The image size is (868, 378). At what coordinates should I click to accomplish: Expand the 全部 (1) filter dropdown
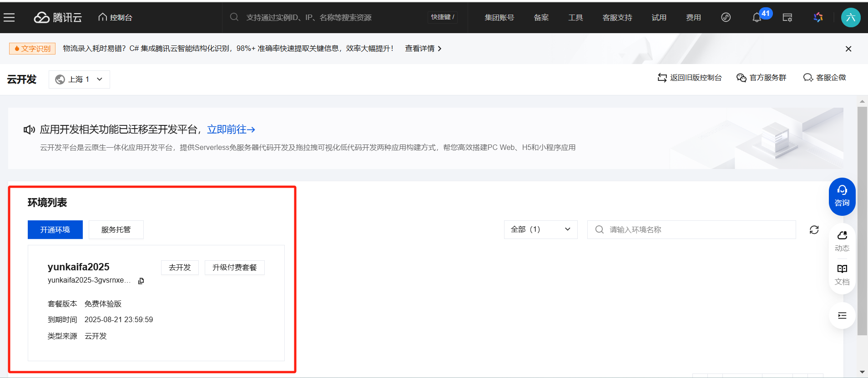[541, 230]
